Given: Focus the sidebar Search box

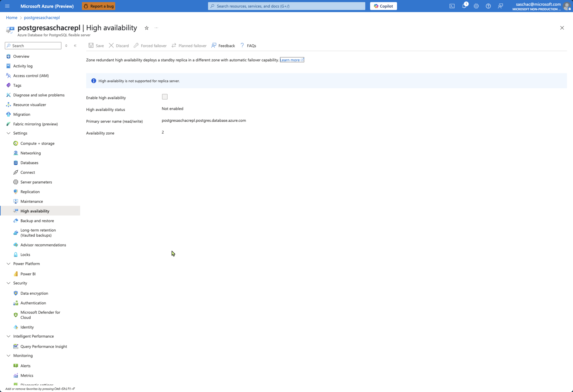Looking at the screenshot, I should click(x=33, y=46).
